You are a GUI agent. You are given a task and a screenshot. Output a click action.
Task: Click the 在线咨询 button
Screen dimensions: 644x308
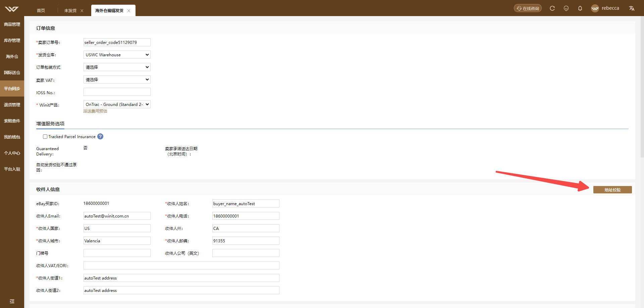point(528,8)
